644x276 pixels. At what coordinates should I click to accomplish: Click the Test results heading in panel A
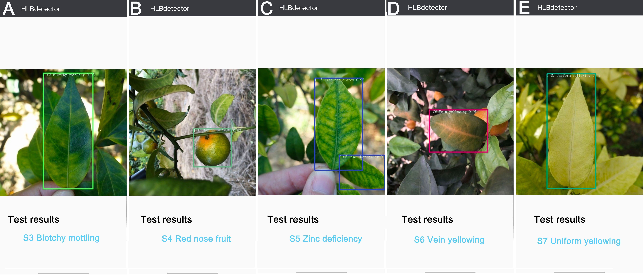coord(34,219)
